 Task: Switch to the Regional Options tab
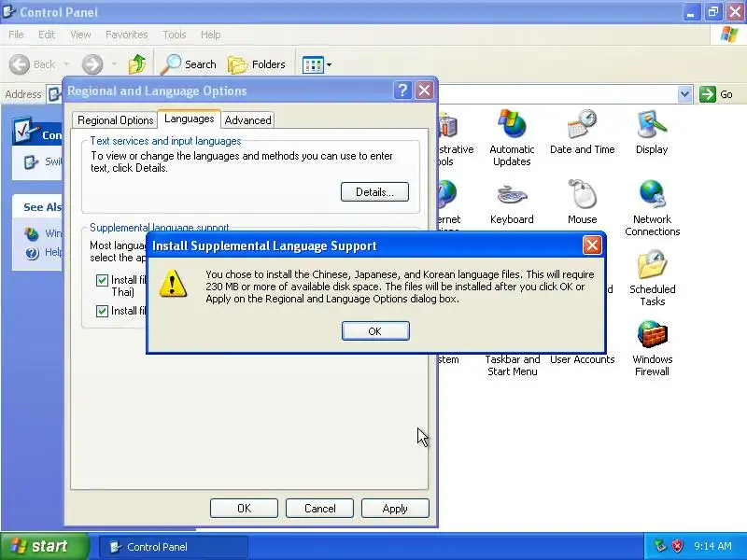tap(115, 120)
